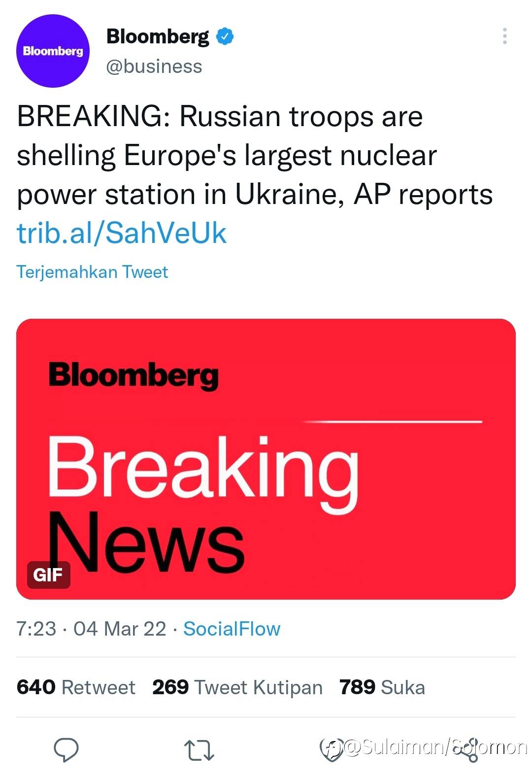
Task: View the 640 Retweet list
Action: (x=76, y=687)
